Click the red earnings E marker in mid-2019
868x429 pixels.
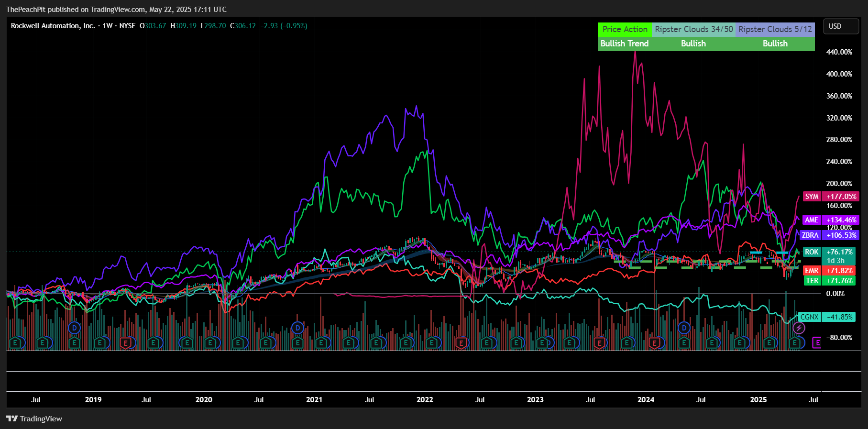(x=125, y=343)
